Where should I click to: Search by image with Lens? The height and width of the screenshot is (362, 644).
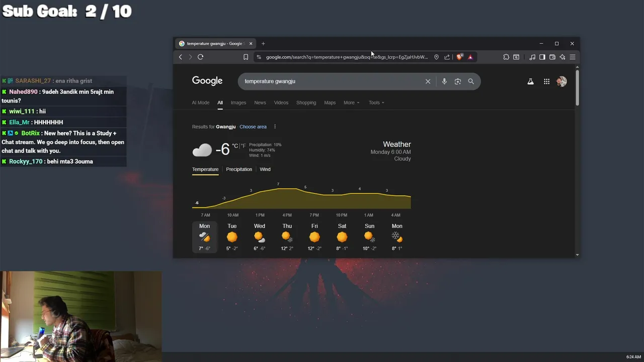[x=458, y=81]
